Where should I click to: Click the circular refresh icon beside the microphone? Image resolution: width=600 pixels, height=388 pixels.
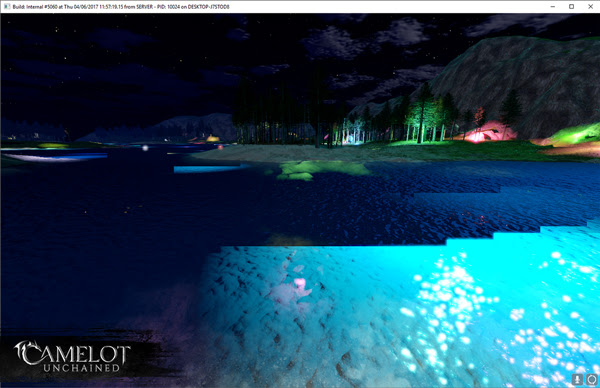592,379
